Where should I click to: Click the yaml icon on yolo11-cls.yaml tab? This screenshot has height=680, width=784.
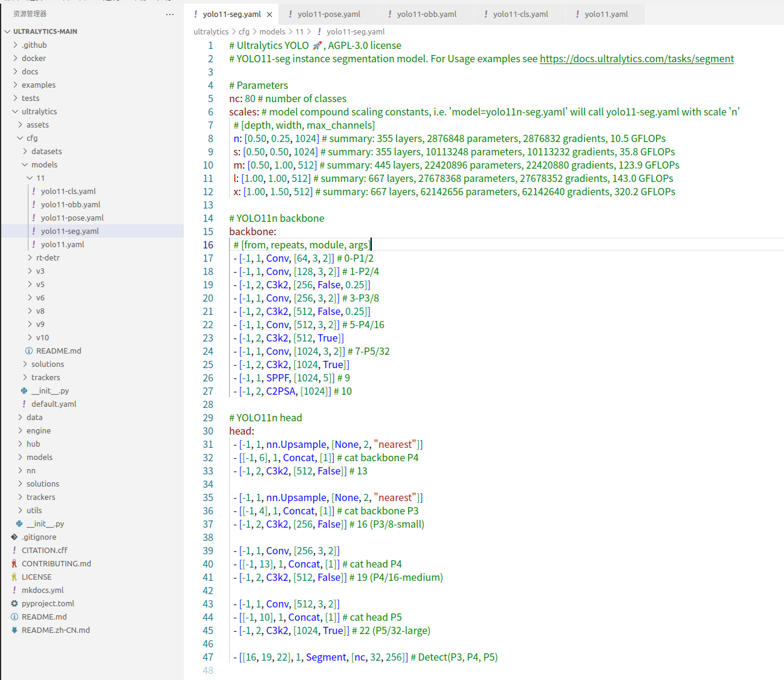[486, 14]
